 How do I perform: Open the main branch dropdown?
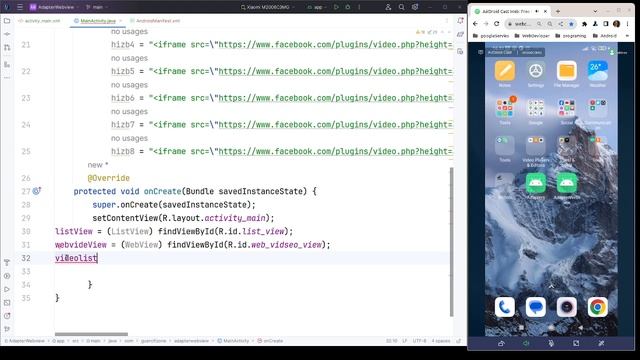(97, 7)
